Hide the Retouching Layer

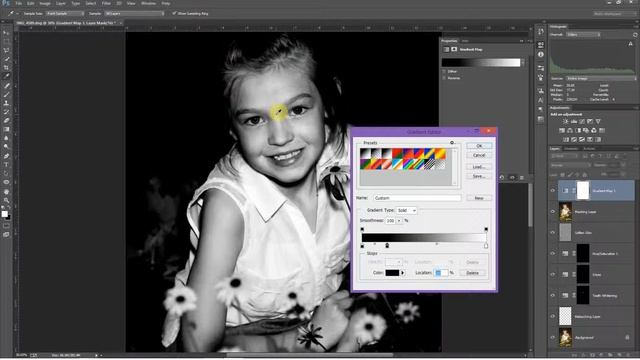553,316
